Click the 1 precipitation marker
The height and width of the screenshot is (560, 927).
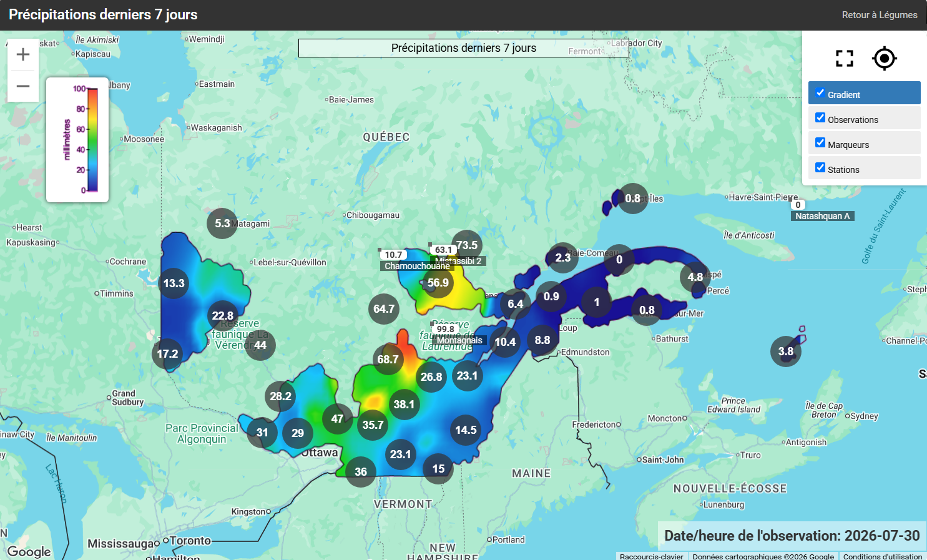point(597,302)
